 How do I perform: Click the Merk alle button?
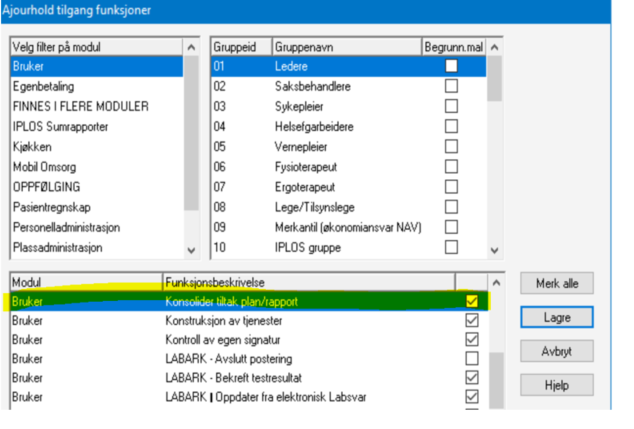point(557,283)
